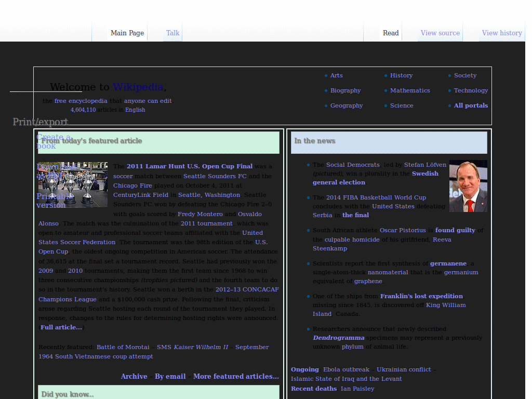The height and width of the screenshot is (399, 532).
Task: Click the United States news link
Action: click(393, 206)
